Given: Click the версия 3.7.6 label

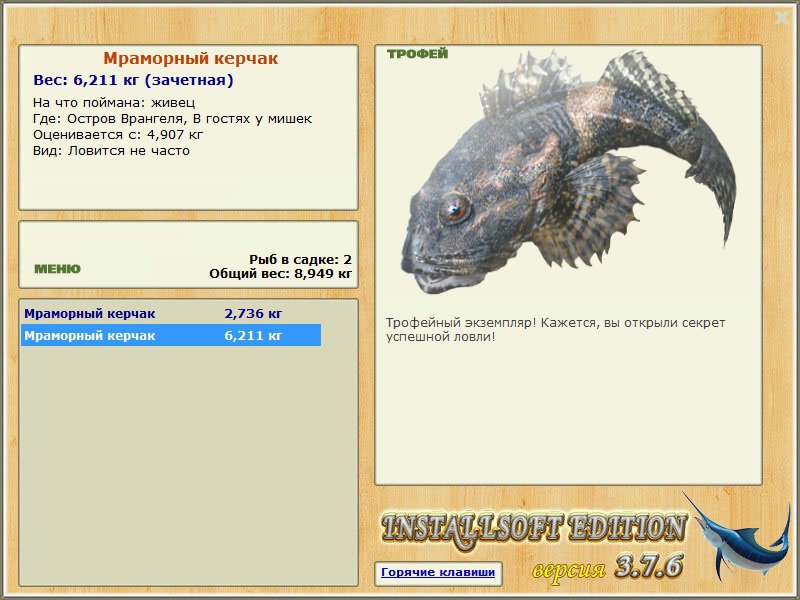Looking at the screenshot, I should (x=607, y=566).
